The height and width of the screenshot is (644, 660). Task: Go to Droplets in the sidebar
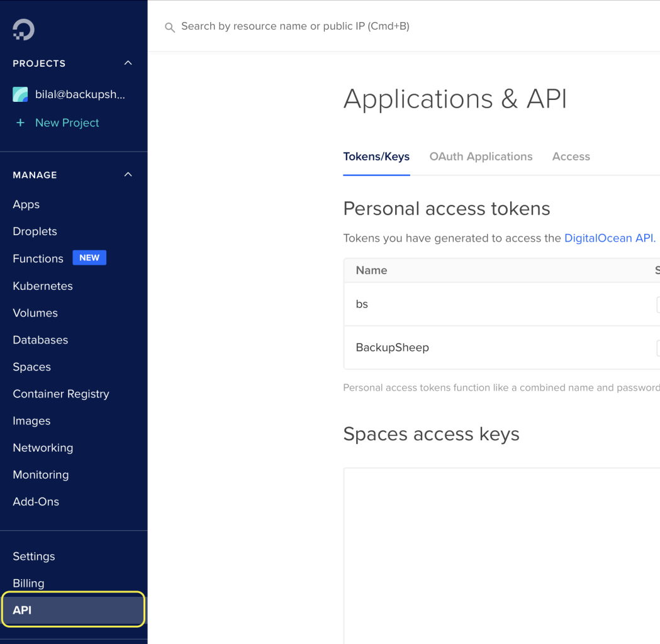[35, 231]
